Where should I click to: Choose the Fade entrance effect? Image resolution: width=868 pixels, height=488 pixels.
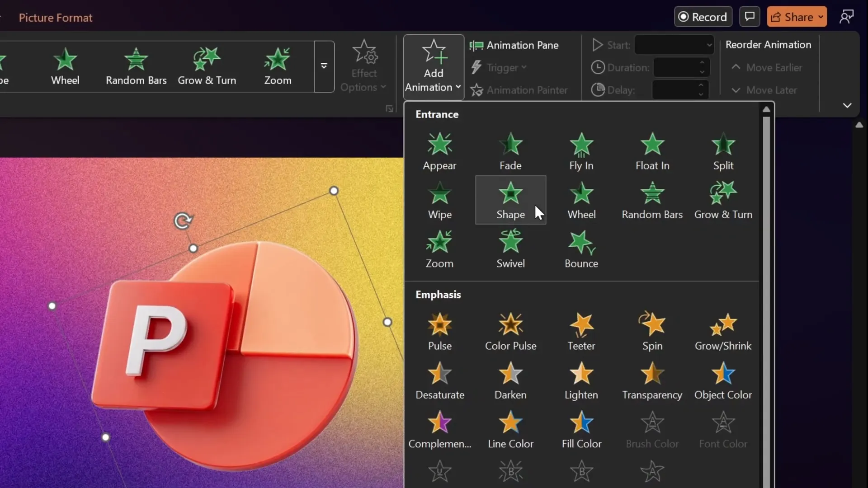click(x=510, y=151)
